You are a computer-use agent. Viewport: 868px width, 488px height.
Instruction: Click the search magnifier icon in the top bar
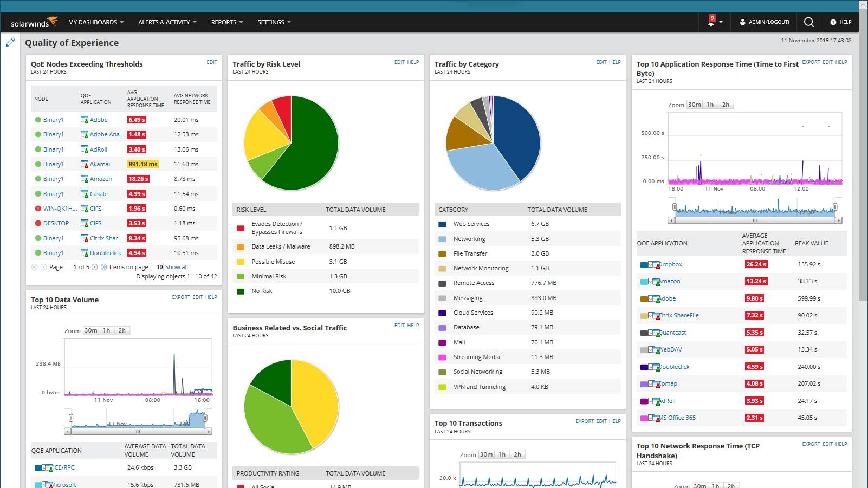(x=808, y=22)
